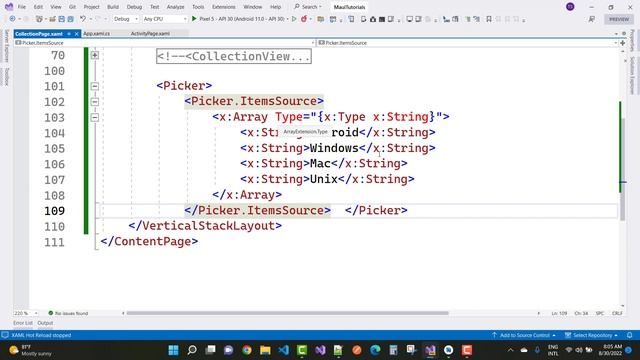Click the Search box in title bar
This screenshot has height=360, width=640.
309,7
